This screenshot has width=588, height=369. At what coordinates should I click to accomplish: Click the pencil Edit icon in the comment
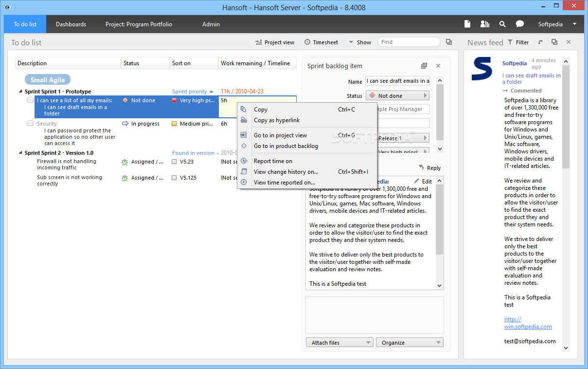coord(416,181)
